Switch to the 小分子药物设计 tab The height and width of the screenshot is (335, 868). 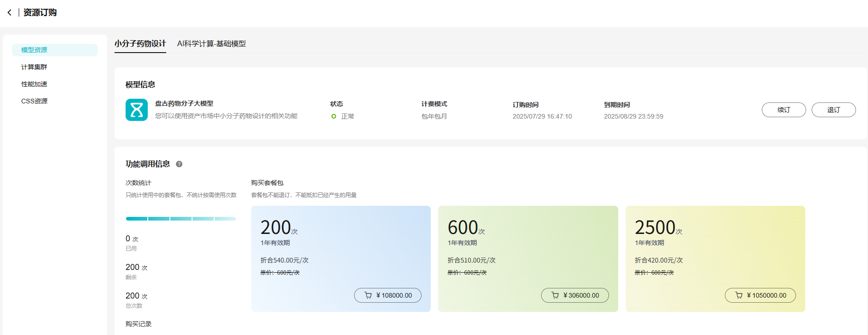pos(140,43)
